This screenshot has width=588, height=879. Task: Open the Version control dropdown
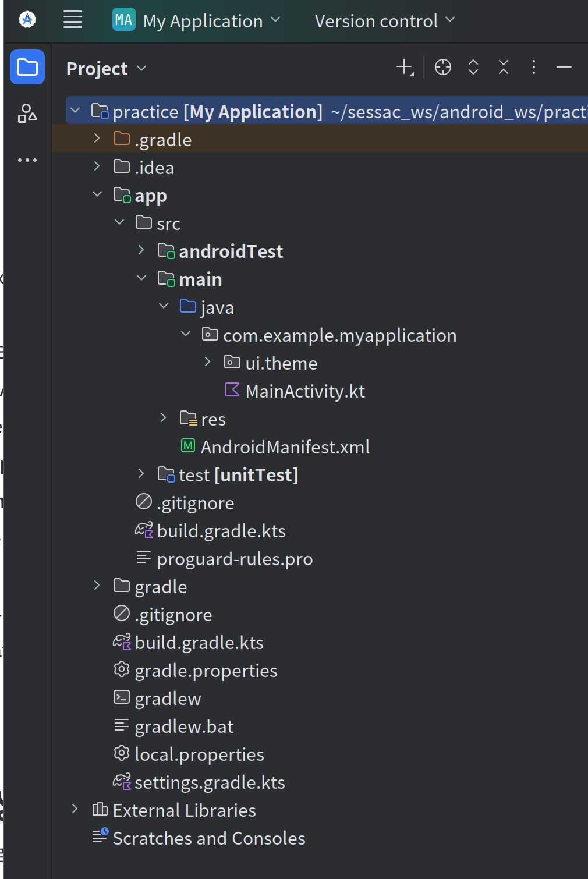click(384, 21)
